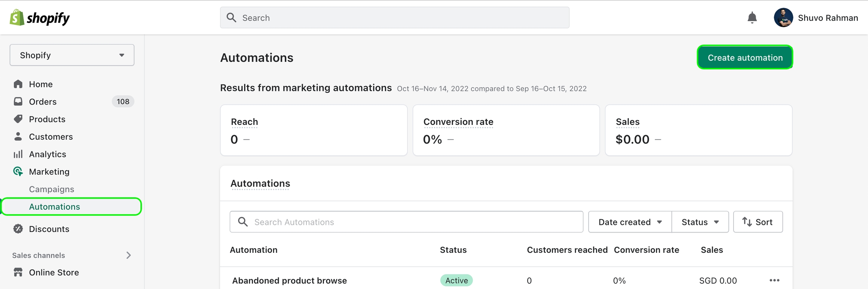The height and width of the screenshot is (289, 868).
Task: Click the Sales metric card
Action: (699, 130)
